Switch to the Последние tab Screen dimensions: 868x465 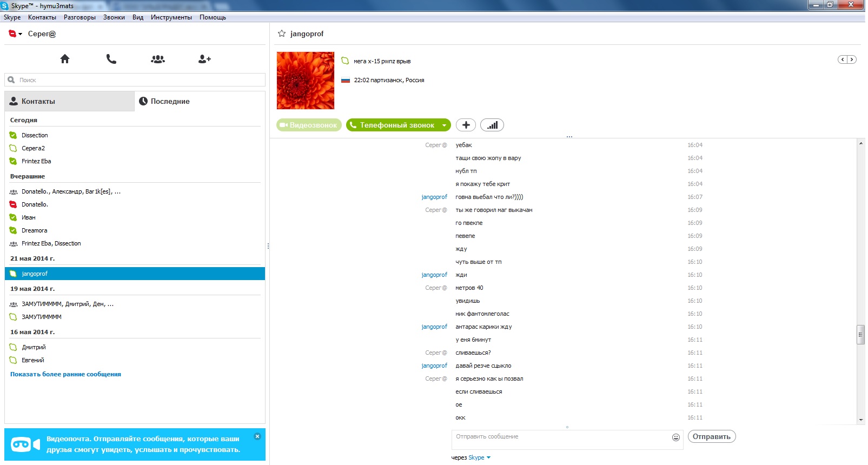point(200,101)
